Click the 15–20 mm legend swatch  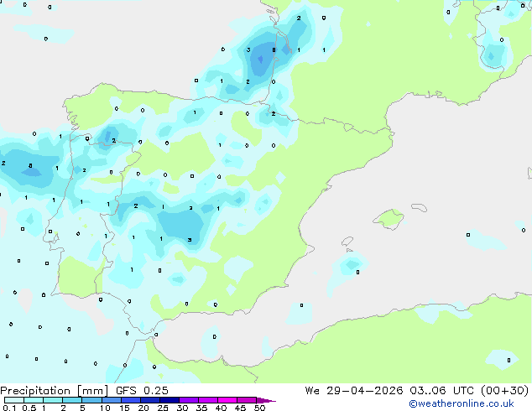pyautogui.click(x=130, y=400)
